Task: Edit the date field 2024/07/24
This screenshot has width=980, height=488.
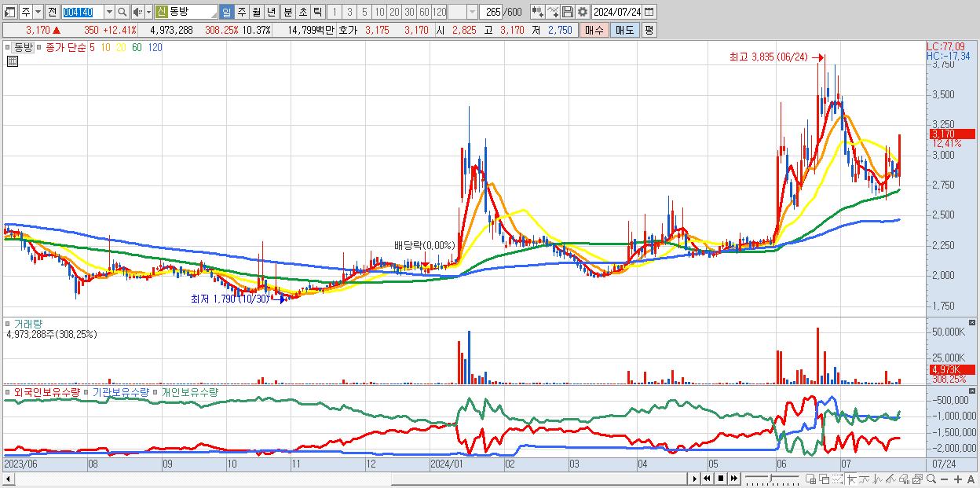Action: (617, 13)
